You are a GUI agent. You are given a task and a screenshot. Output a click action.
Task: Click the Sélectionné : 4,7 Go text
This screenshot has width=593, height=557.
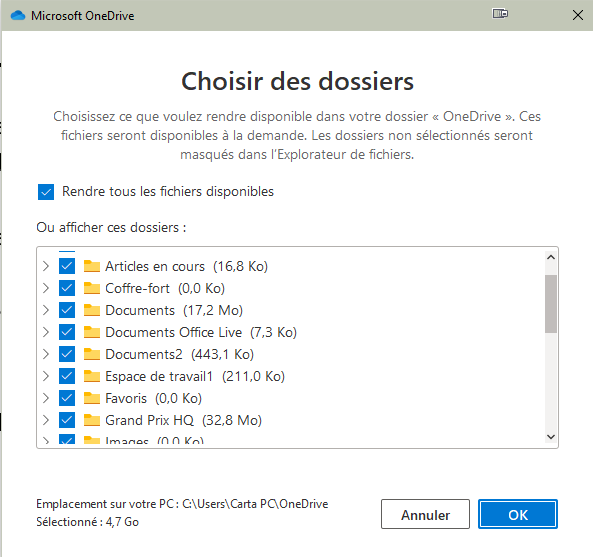[87, 522]
